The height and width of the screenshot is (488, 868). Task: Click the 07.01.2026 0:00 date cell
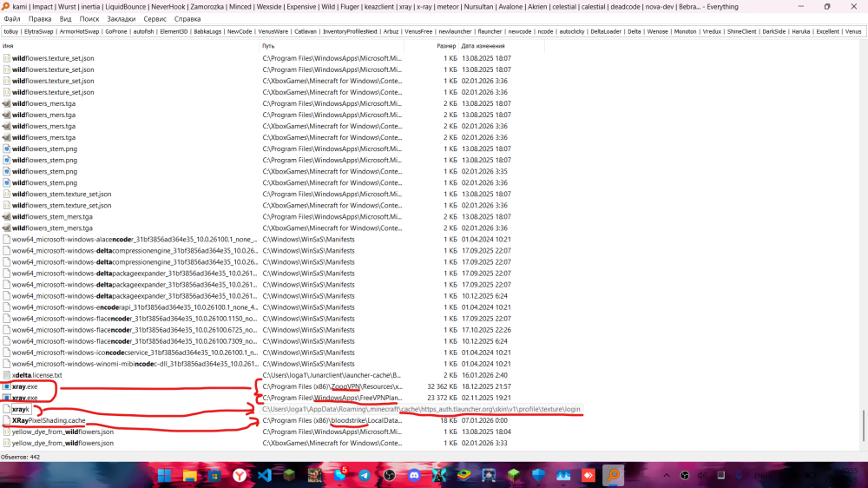coord(484,420)
